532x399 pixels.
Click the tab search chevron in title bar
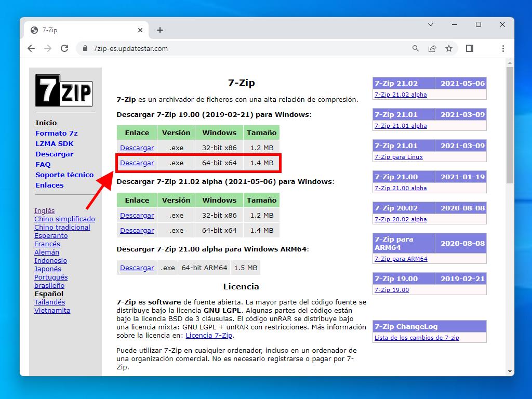pyautogui.click(x=431, y=24)
